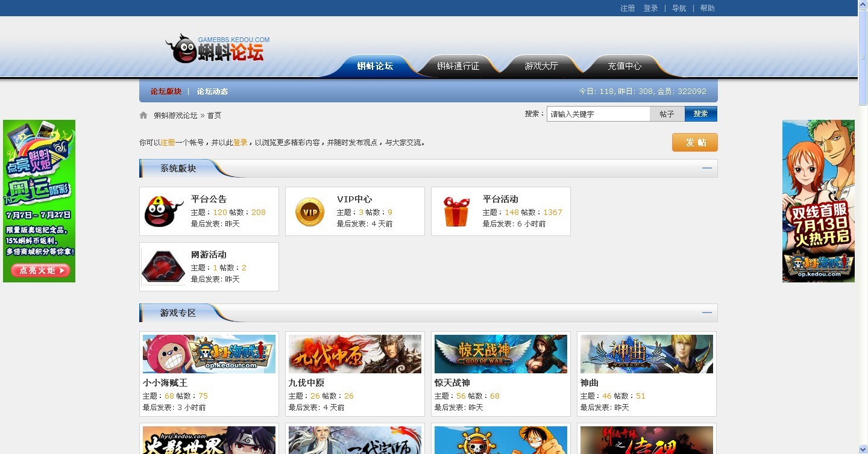
Task: Collapse the 系统版块 section
Action: click(707, 169)
